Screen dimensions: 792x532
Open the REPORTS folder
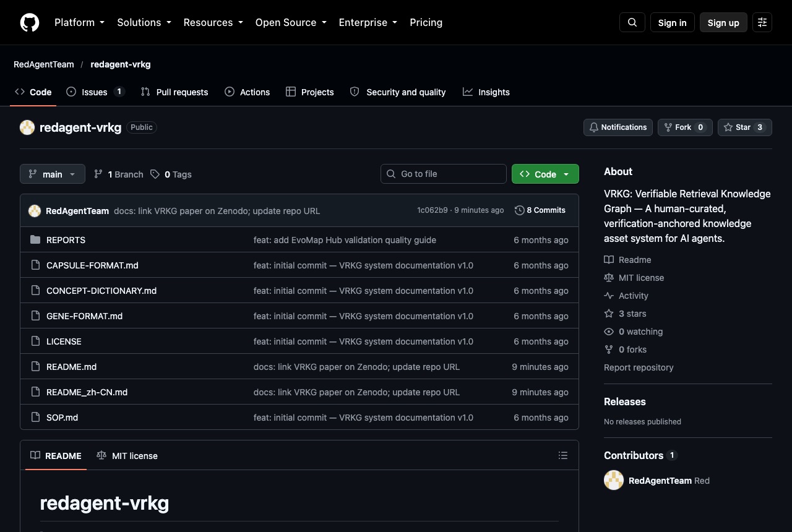[66, 240]
